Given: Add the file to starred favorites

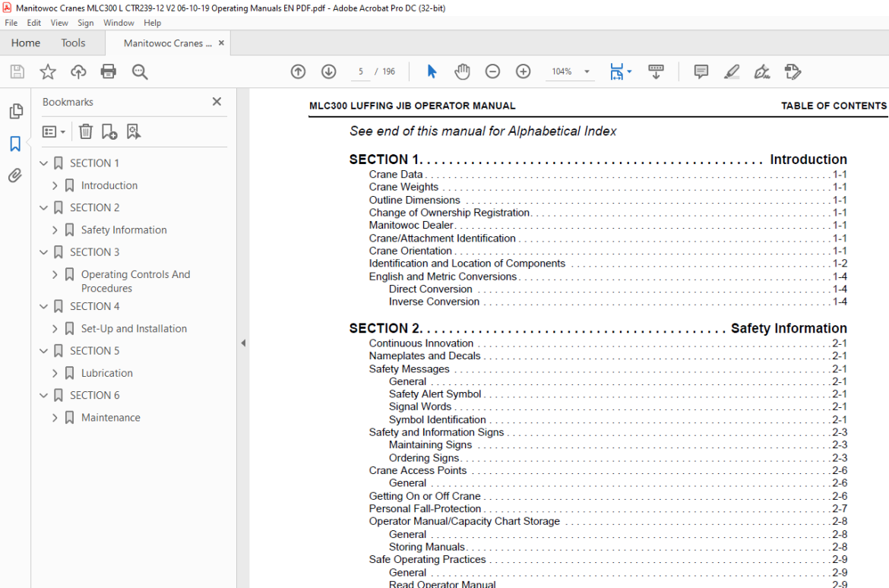Looking at the screenshot, I should pyautogui.click(x=48, y=71).
